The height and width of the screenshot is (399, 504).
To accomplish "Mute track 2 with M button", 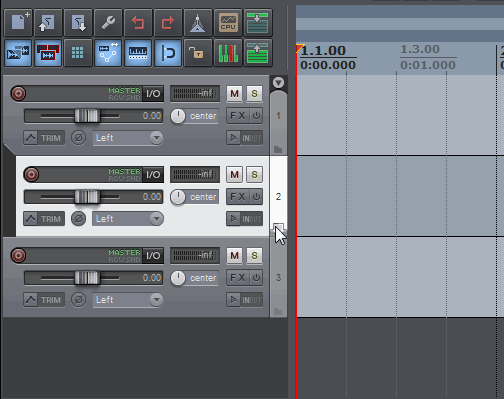I will pos(234,174).
